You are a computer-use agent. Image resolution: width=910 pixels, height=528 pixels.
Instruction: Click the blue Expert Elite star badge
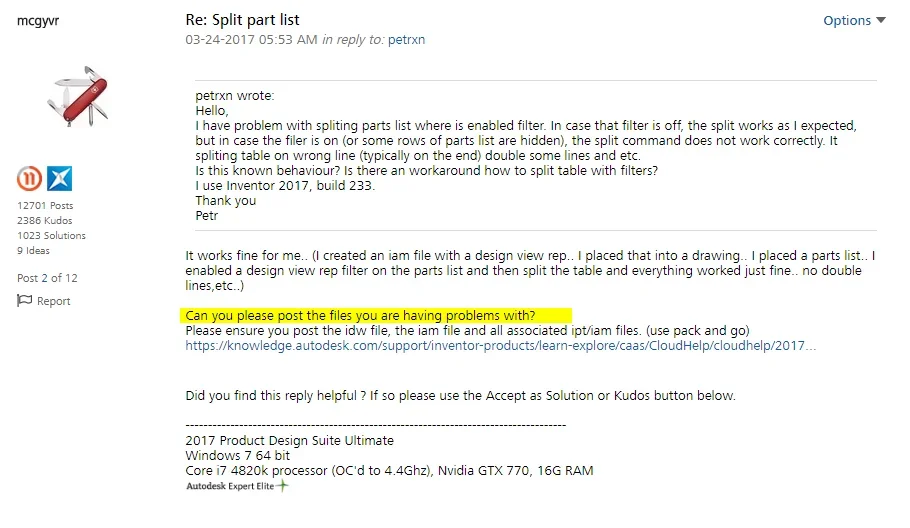coord(59,179)
